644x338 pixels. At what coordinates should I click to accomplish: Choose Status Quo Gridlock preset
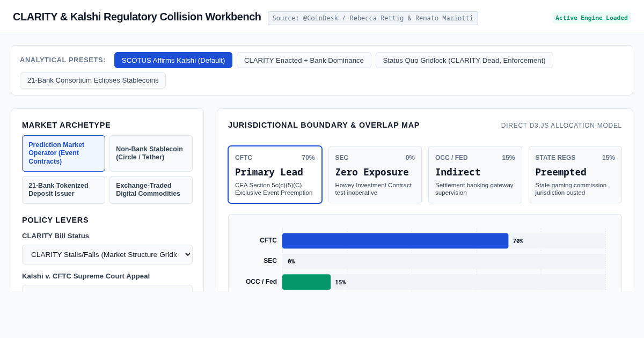point(464,60)
